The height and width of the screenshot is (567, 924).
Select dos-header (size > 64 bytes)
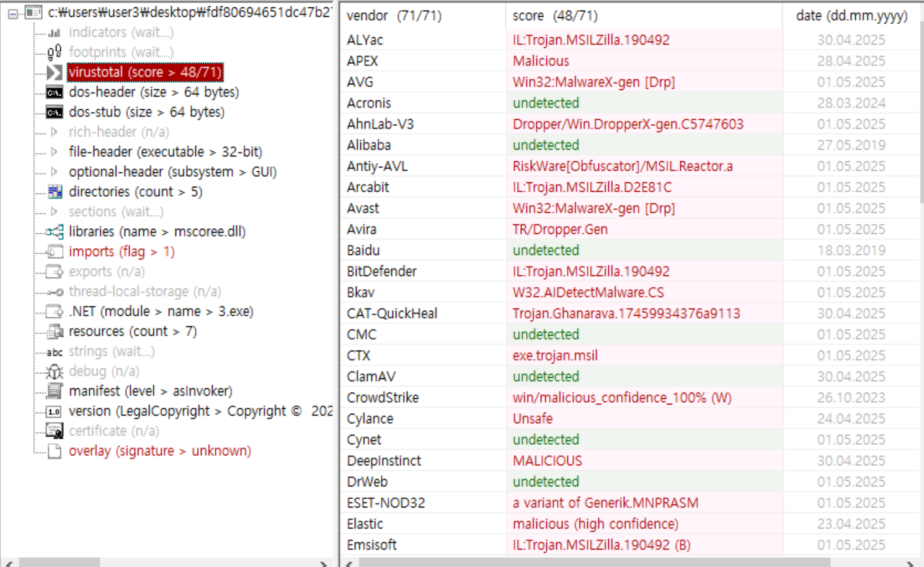(x=154, y=92)
